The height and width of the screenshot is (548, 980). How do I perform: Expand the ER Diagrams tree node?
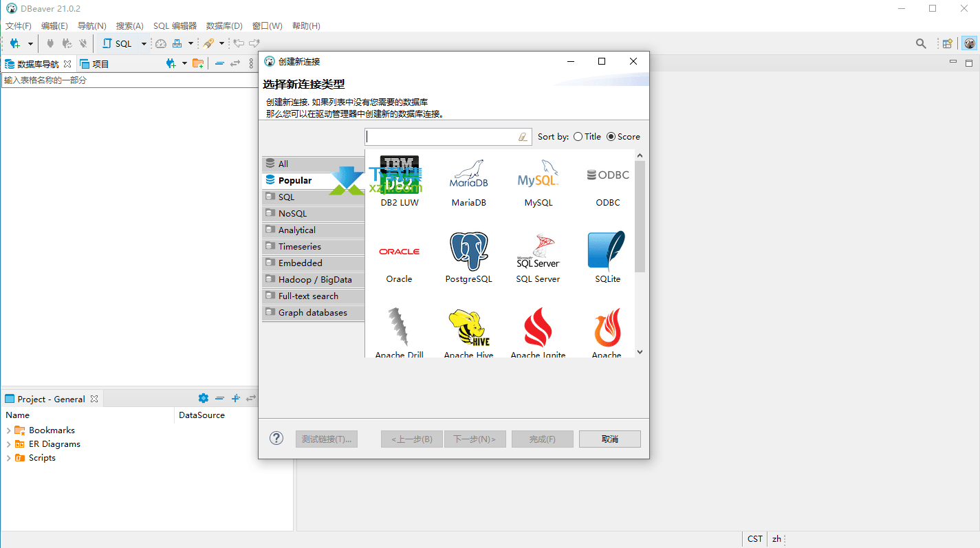point(8,444)
